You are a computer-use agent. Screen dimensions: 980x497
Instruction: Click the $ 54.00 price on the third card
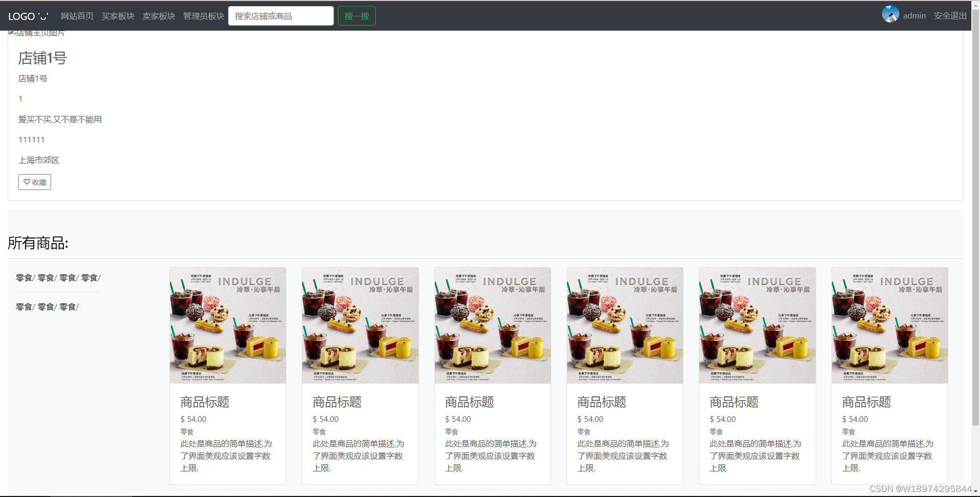[x=458, y=419]
